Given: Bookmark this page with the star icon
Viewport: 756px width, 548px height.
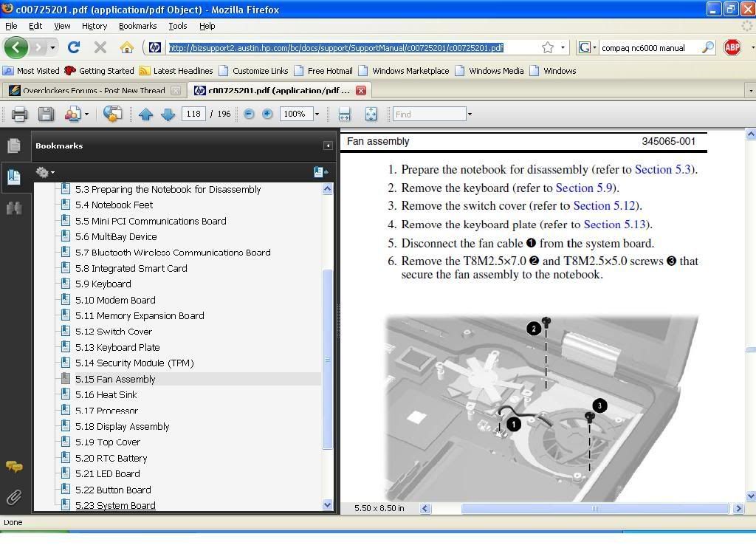Looking at the screenshot, I should tap(548, 47).
